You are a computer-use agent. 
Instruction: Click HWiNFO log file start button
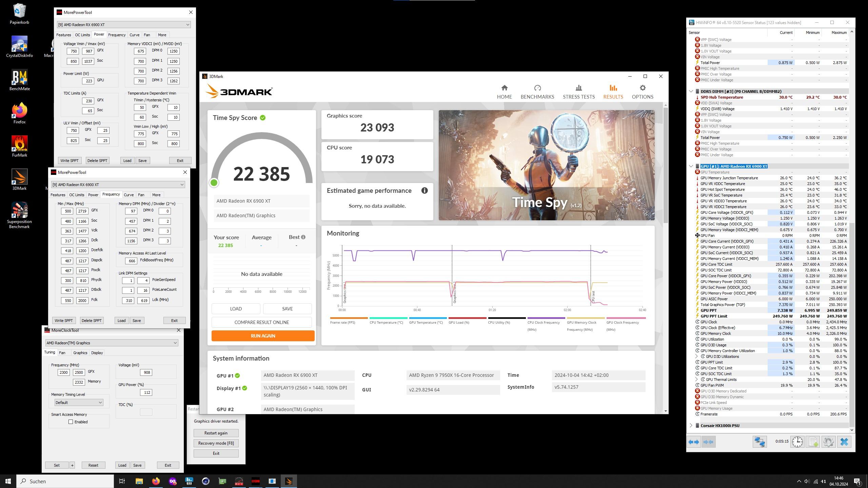[x=813, y=442]
